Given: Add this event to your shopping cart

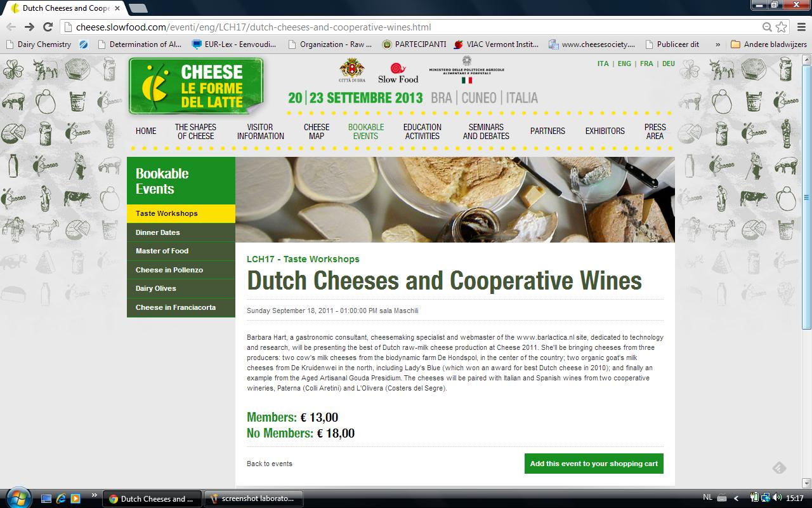Looking at the screenshot, I should click(594, 464).
